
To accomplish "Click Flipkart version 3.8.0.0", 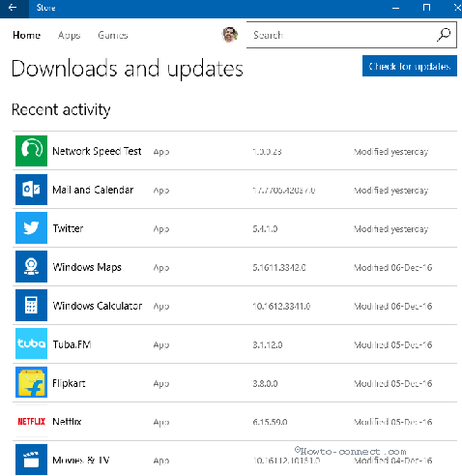I will point(265,384).
